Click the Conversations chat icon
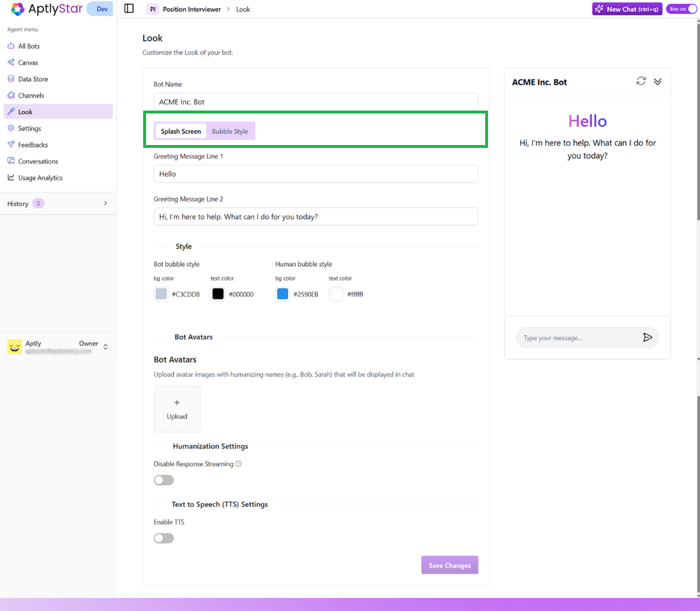Viewport: 700px width, 611px height. (11, 161)
